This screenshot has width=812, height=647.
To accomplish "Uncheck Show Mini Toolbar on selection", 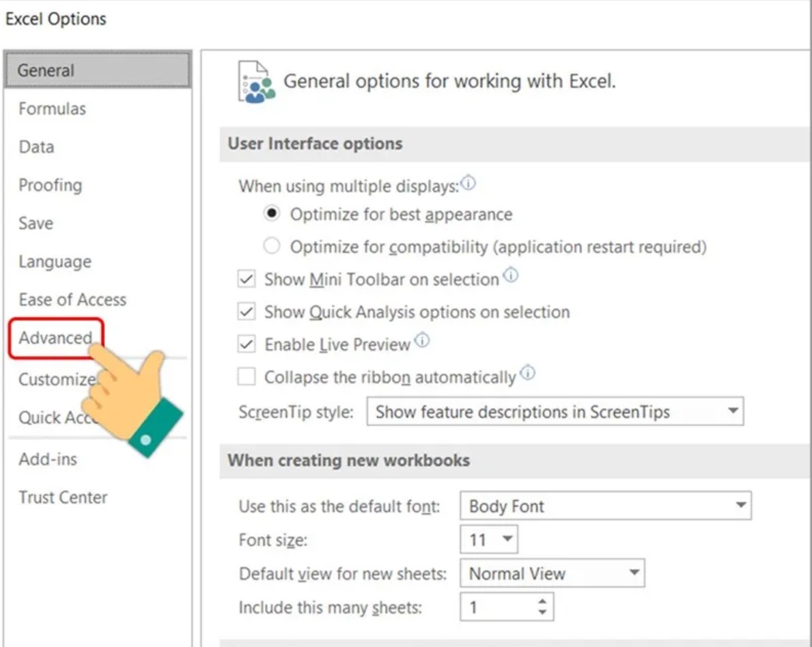I will point(246,279).
